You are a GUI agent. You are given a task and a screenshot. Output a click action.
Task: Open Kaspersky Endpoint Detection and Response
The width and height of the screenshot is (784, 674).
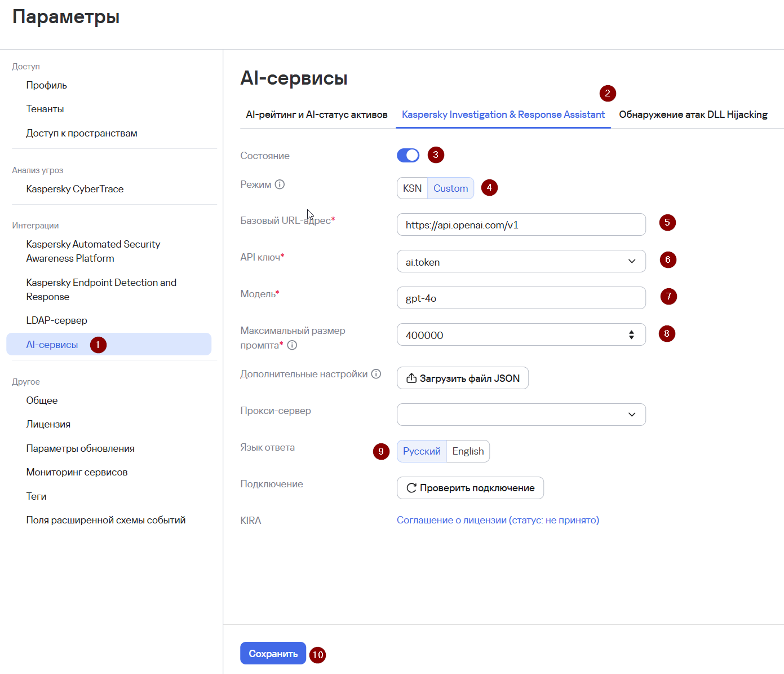pyautogui.click(x=101, y=289)
